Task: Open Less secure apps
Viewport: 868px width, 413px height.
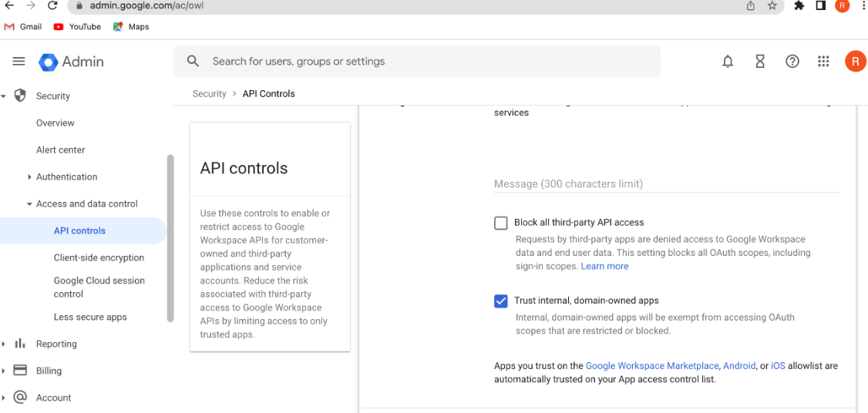Action: [x=90, y=317]
